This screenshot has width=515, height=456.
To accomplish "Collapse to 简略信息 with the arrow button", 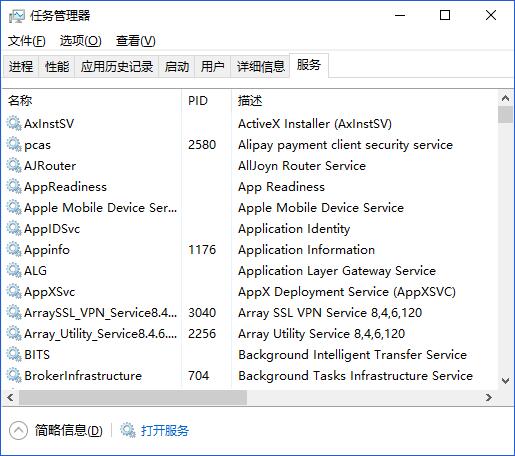I will coord(18,430).
